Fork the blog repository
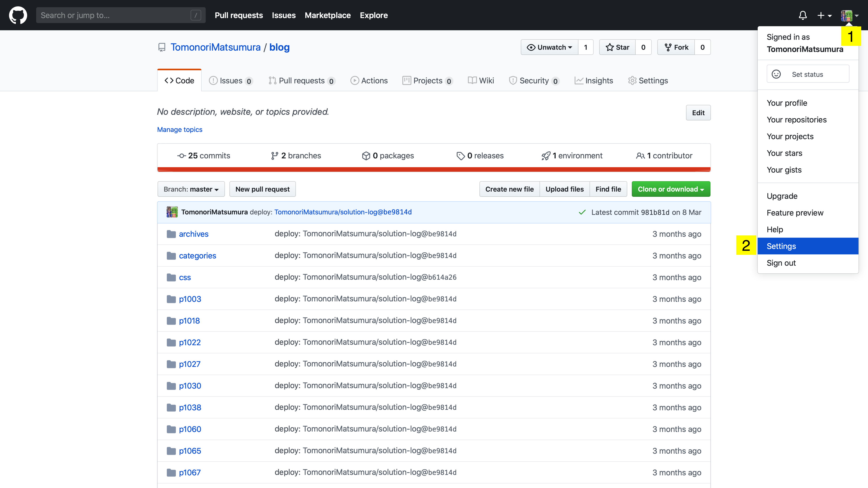The height and width of the screenshot is (488, 868). 676,47
